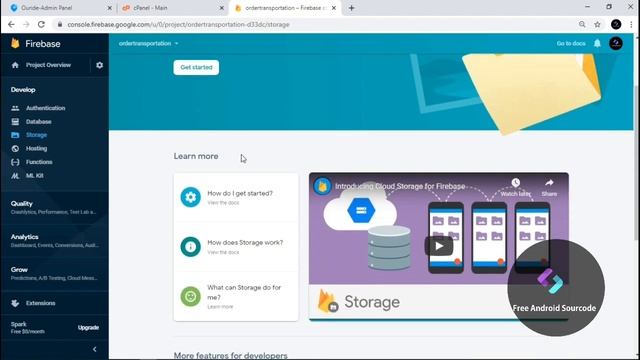Open ML Kit in the sidebar

pyautogui.click(x=35, y=176)
